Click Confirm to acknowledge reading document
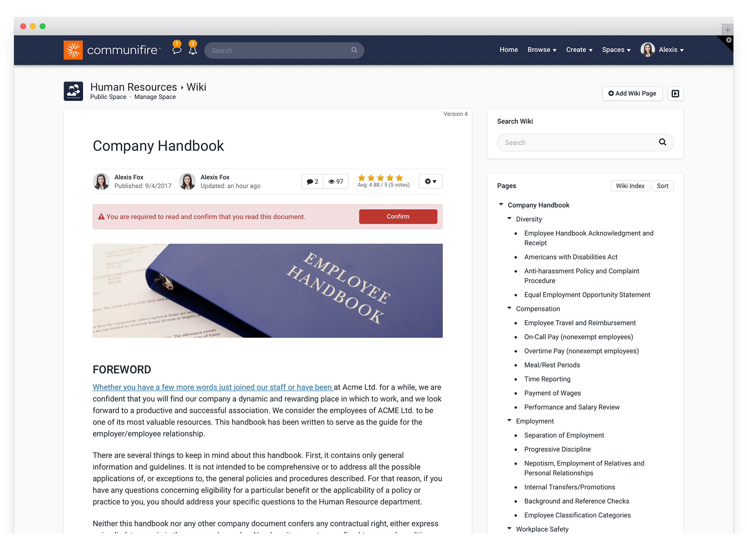747x560 pixels. [398, 217]
